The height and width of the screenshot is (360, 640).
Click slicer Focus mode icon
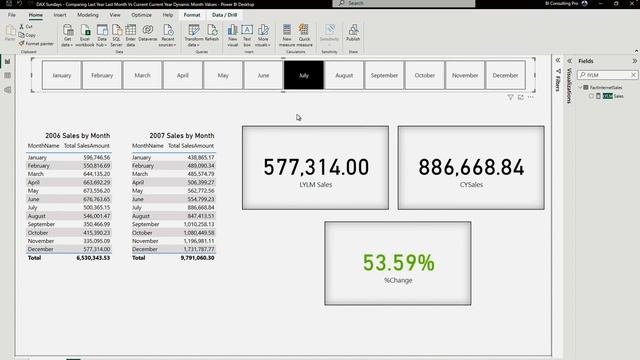(x=520, y=97)
